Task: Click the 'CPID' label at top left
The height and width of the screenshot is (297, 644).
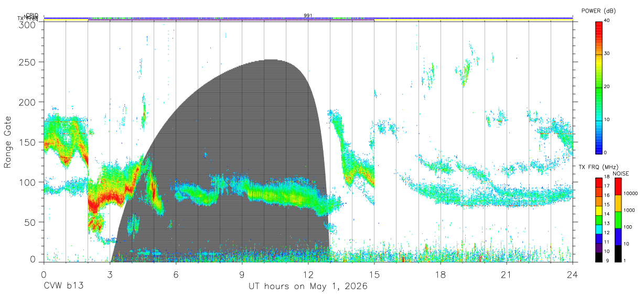Action: click(32, 15)
